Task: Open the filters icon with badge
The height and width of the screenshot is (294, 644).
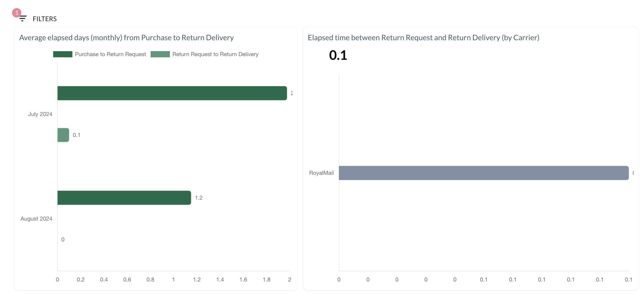Action: click(x=22, y=18)
